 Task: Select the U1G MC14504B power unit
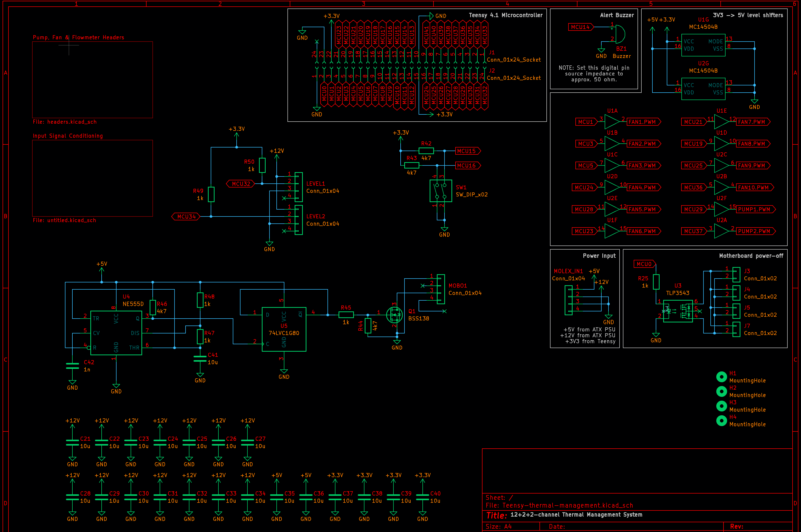coord(703,45)
